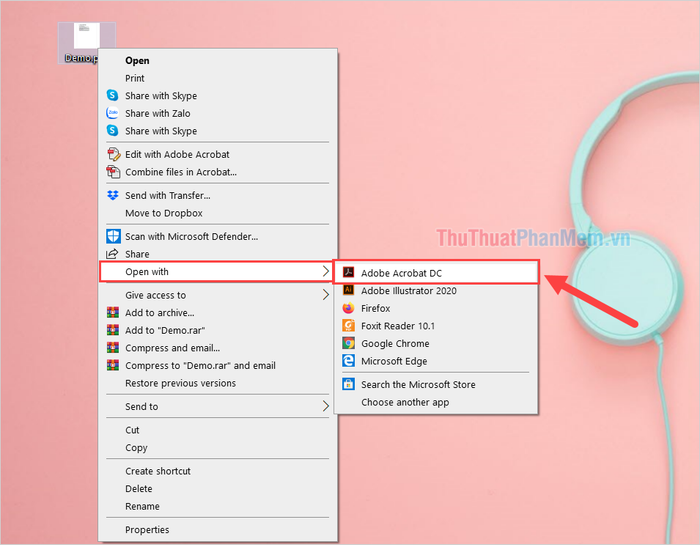Expand the Open with submenu arrow
This screenshot has height=545, width=700.
click(326, 271)
